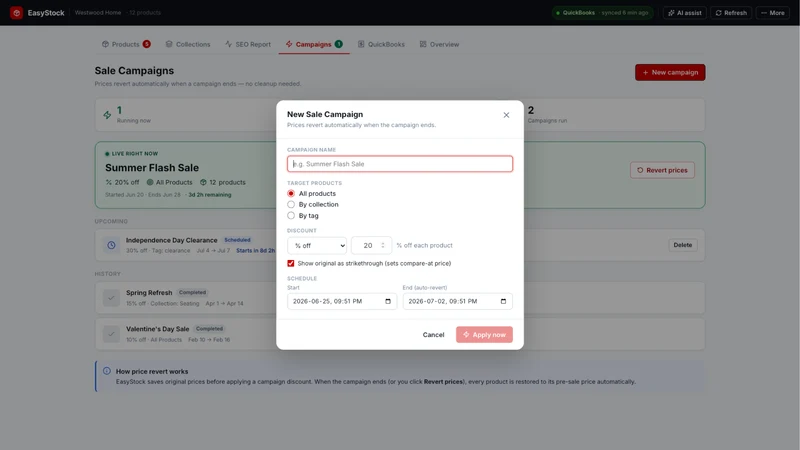This screenshot has height=450, width=800.
Task: Click the clock icon for Independence Day Clearance
Action: (111, 245)
